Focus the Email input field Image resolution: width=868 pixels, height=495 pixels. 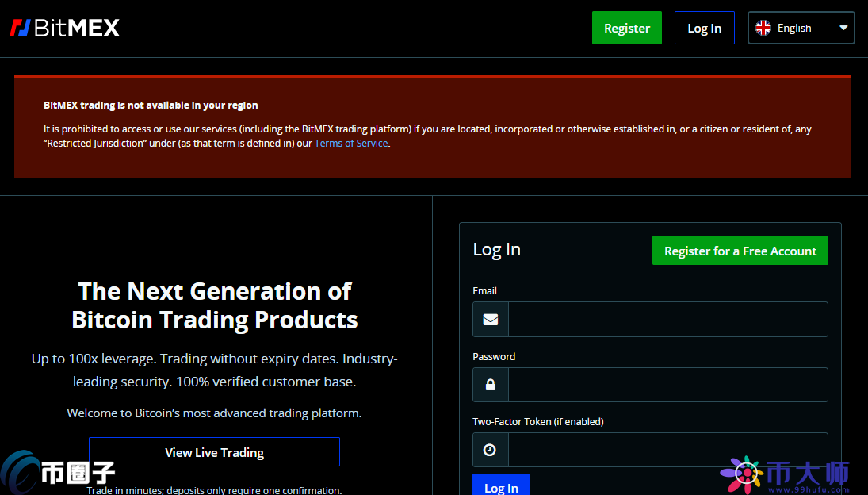667,319
